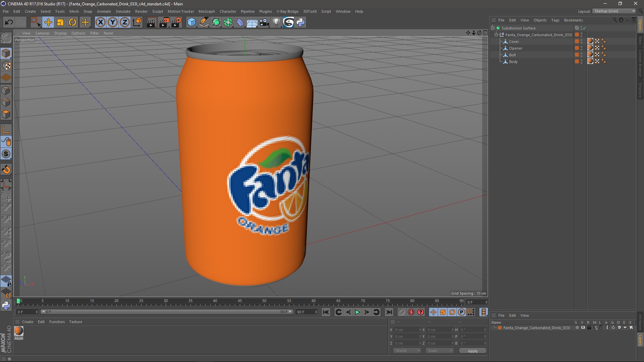Add a Light object

pos(276,22)
